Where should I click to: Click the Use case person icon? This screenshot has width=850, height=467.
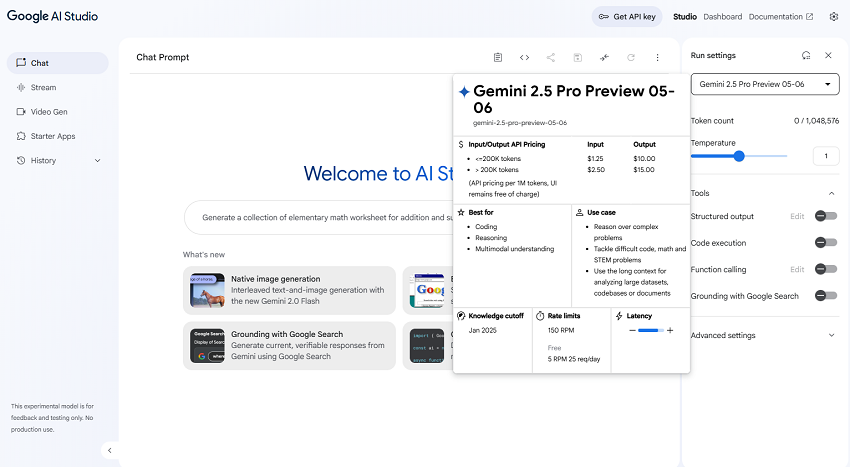[x=579, y=212]
